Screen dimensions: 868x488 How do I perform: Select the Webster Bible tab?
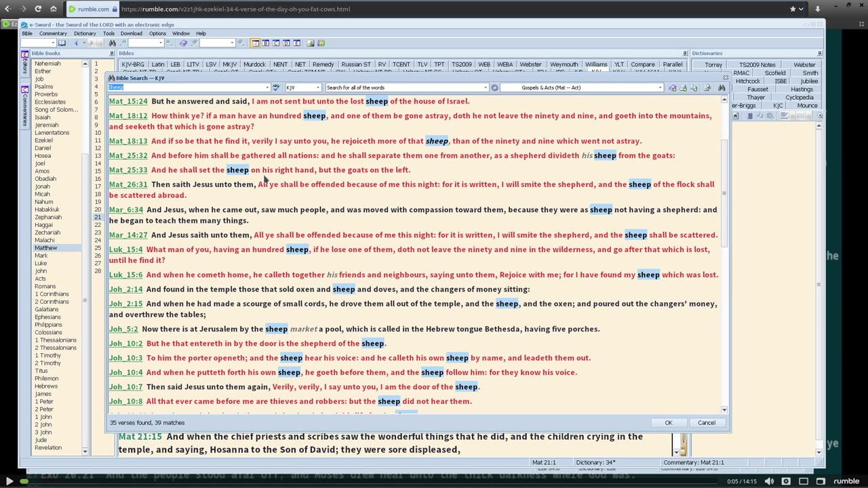(x=530, y=64)
